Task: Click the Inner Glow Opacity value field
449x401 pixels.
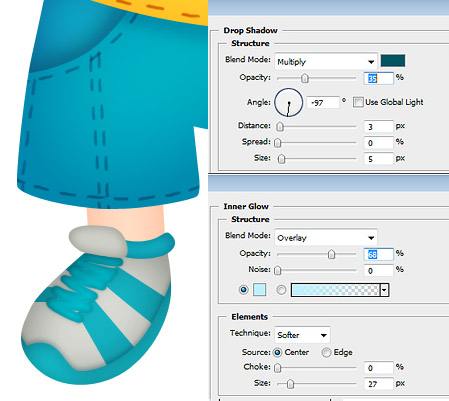Action: [378, 254]
